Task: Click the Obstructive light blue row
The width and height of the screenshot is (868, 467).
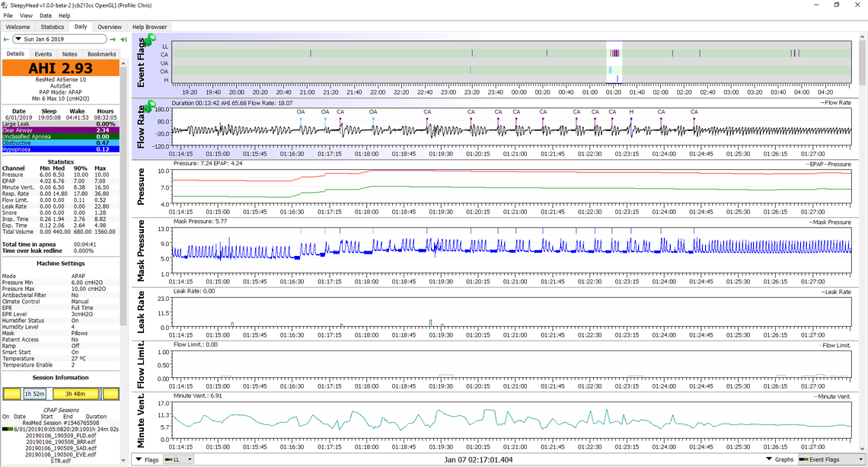Action: [60, 143]
